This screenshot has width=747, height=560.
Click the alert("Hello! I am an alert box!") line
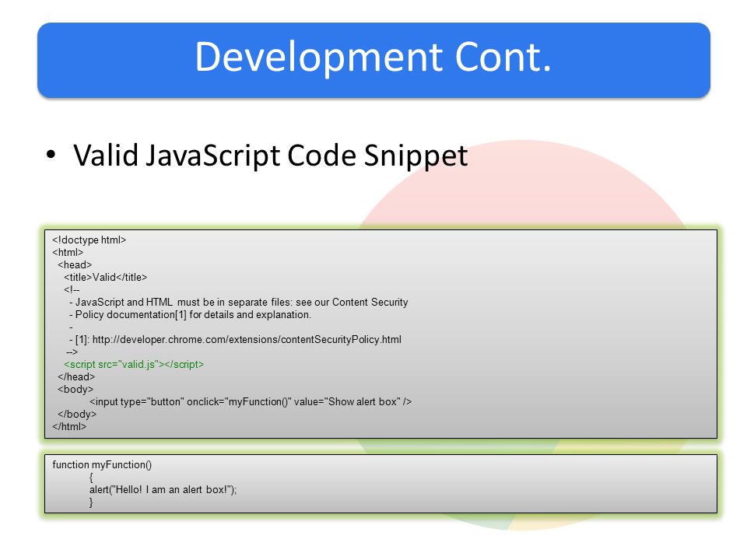(163, 489)
